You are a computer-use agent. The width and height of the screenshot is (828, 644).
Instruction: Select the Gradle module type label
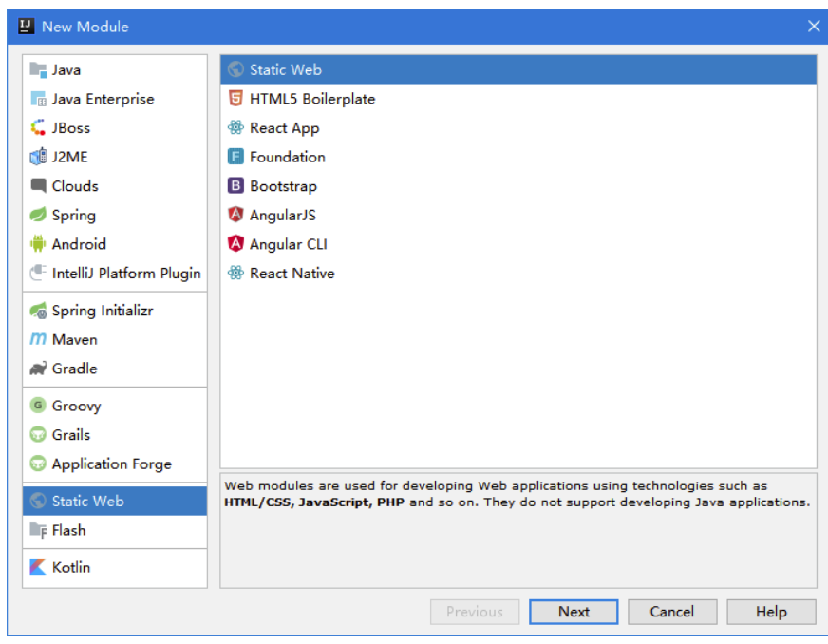[74, 369]
